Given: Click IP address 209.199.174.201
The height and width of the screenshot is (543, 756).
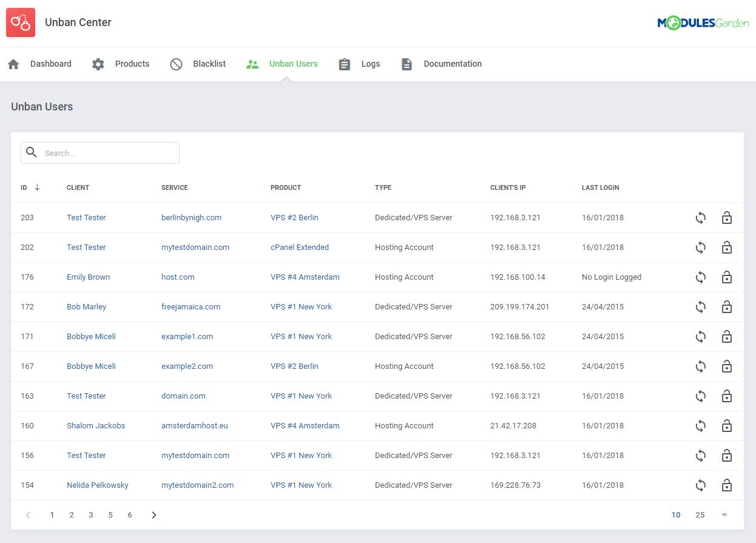Looking at the screenshot, I should [x=520, y=307].
